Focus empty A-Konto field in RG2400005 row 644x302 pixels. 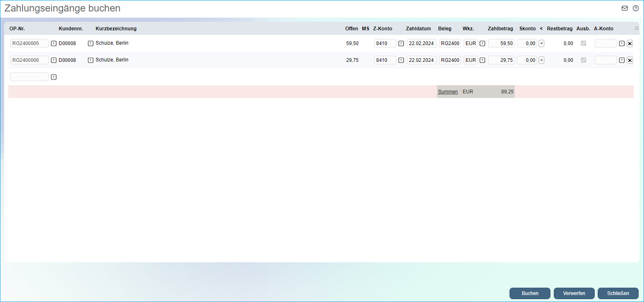[x=606, y=43]
